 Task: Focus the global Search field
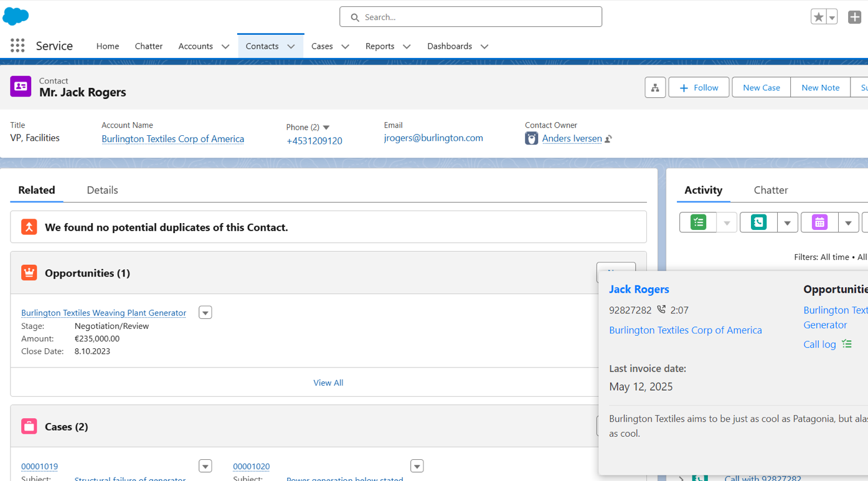click(x=471, y=17)
